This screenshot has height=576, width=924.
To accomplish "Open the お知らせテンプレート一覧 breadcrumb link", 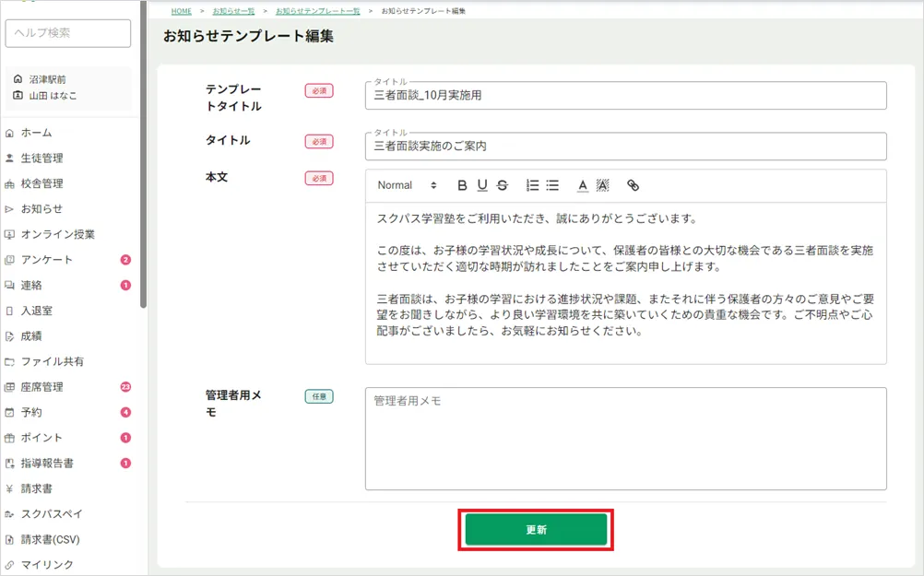I will pyautogui.click(x=317, y=11).
